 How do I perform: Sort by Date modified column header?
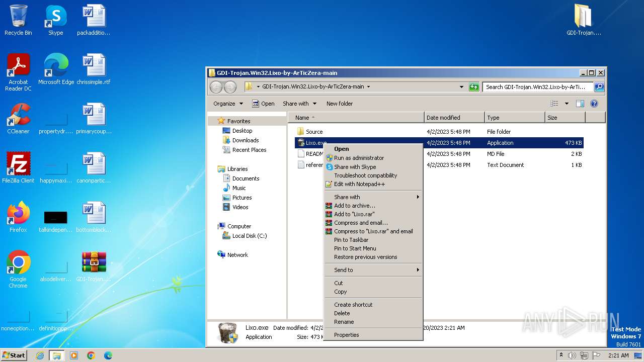coord(455,118)
